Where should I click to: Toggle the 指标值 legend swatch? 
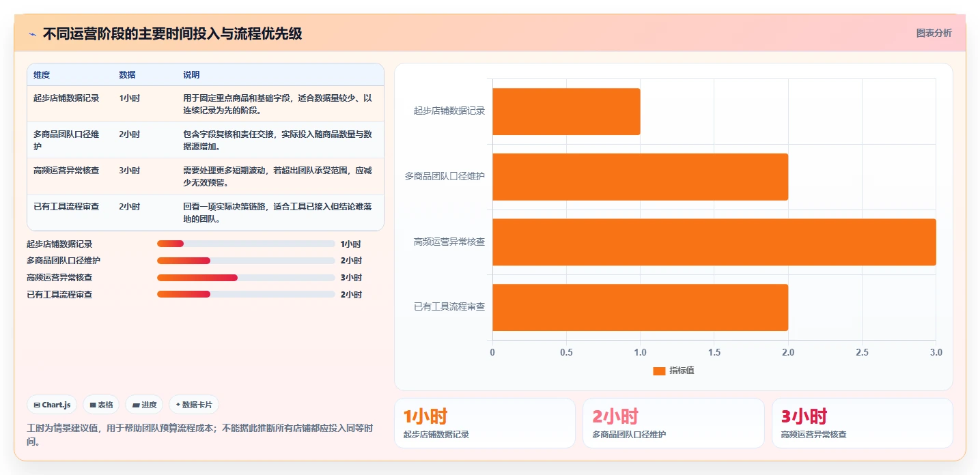pyautogui.click(x=659, y=371)
